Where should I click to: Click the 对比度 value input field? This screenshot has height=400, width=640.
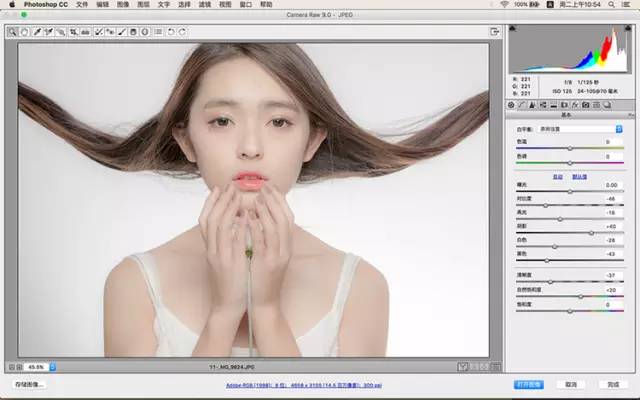[610, 199]
